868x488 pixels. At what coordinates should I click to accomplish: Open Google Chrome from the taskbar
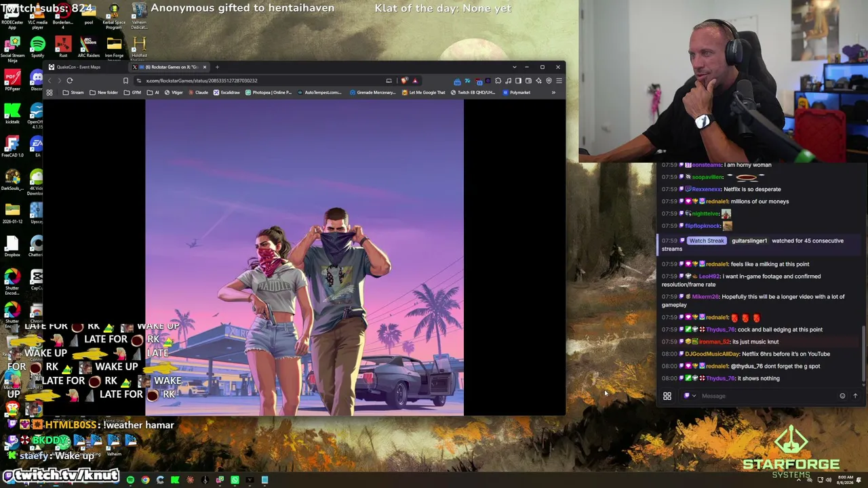tap(145, 481)
